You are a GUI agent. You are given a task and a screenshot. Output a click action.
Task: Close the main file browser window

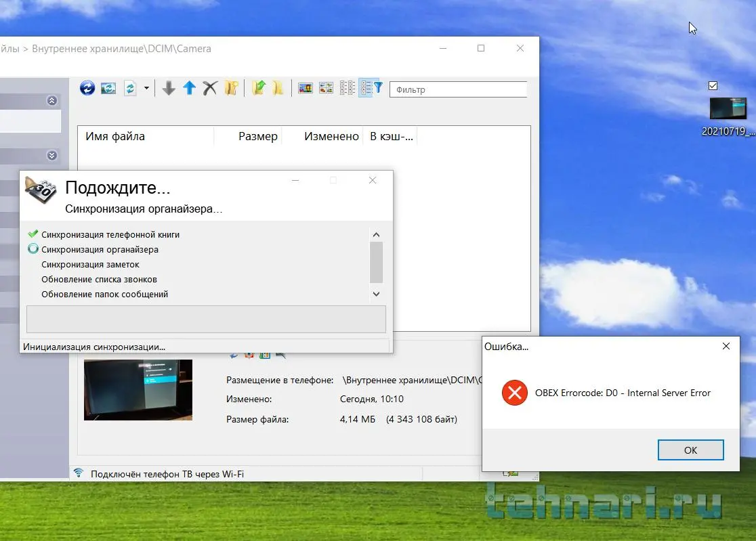coord(520,48)
